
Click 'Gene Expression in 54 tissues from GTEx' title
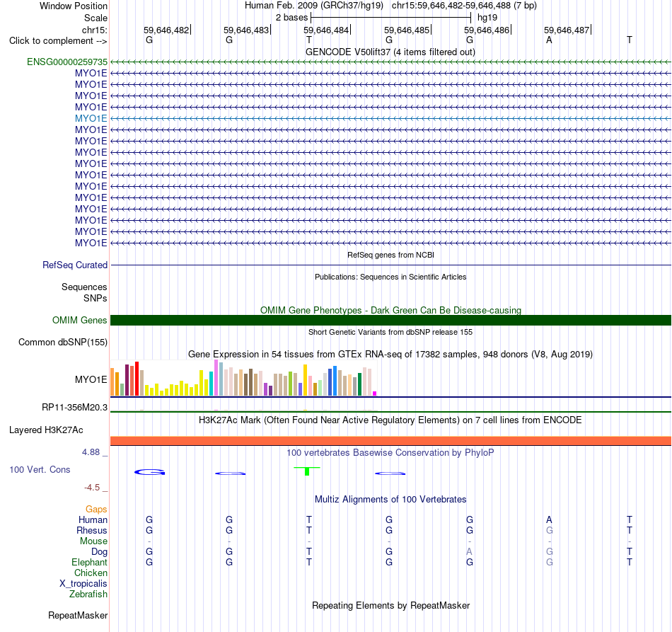click(x=390, y=354)
